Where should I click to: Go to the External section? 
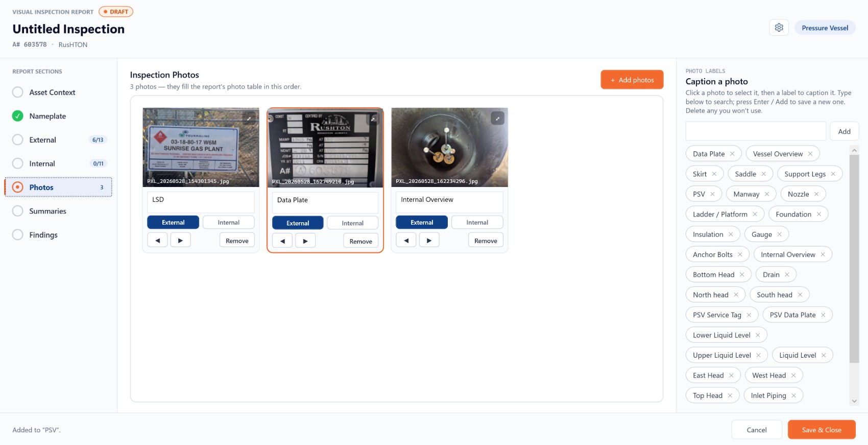(58, 140)
